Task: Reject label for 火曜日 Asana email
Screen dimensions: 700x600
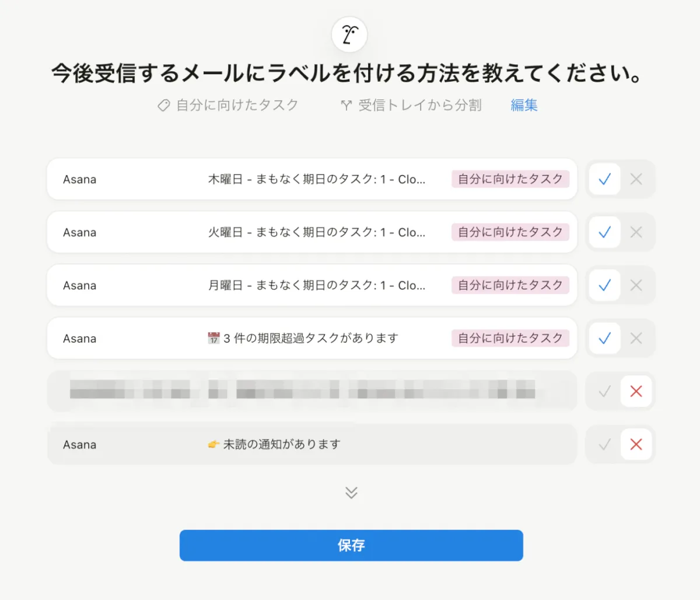Action: click(636, 232)
